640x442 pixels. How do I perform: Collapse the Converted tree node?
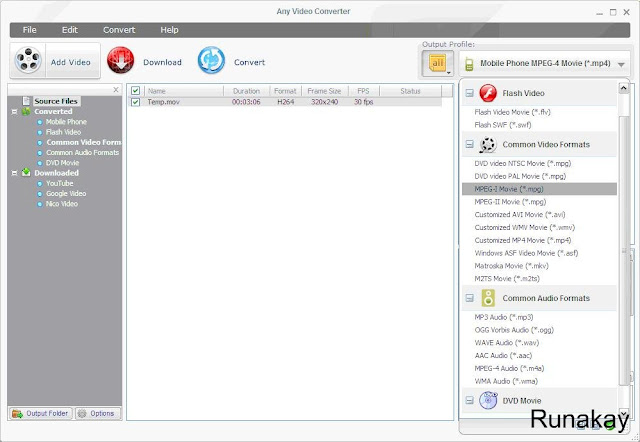pyautogui.click(x=14, y=111)
